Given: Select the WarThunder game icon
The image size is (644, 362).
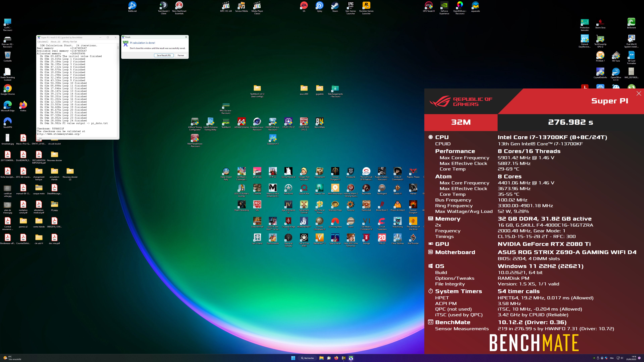Looking at the screenshot, I should point(413,239).
